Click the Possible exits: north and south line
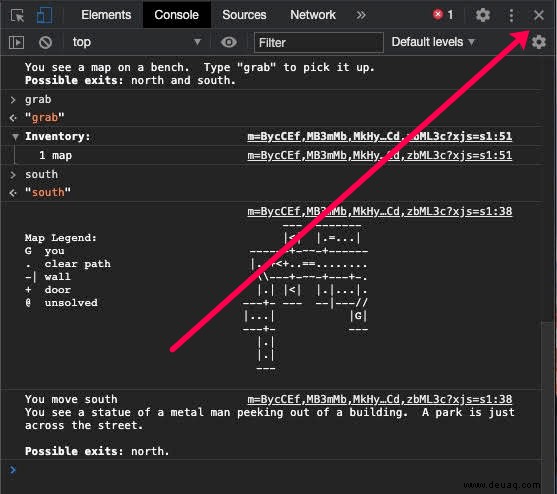The image size is (557, 494). click(130, 80)
